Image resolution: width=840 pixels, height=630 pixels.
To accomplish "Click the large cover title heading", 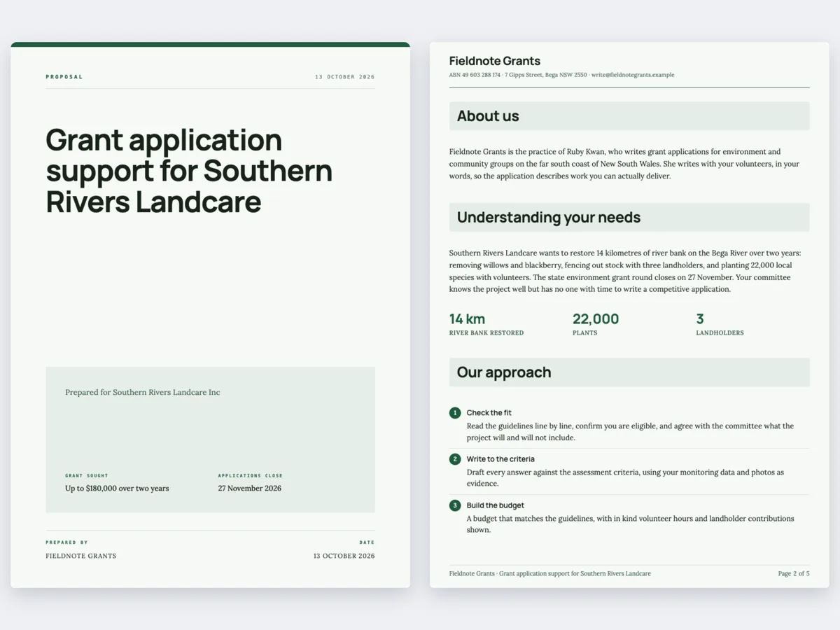I will click(189, 171).
